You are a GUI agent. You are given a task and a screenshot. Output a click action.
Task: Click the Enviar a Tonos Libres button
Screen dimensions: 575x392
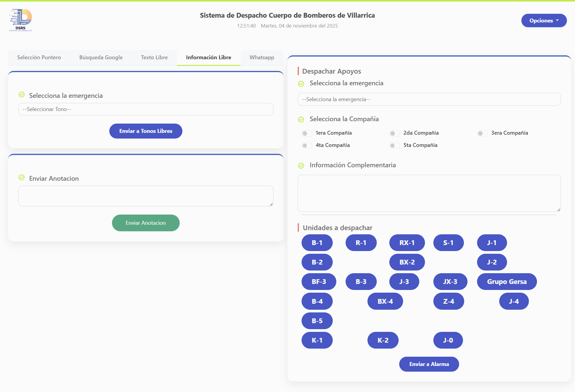coord(146,131)
